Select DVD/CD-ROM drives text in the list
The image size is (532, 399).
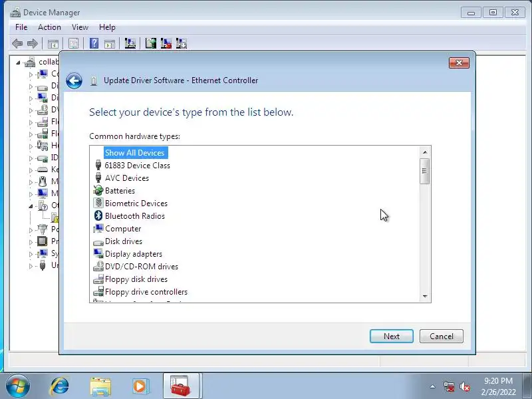pyautogui.click(x=142, y=267)
